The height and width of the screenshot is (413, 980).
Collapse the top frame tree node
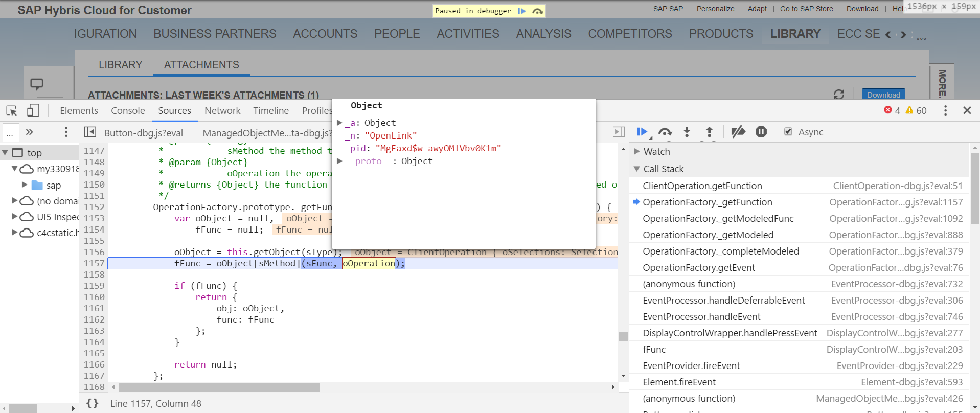[5, 152]
